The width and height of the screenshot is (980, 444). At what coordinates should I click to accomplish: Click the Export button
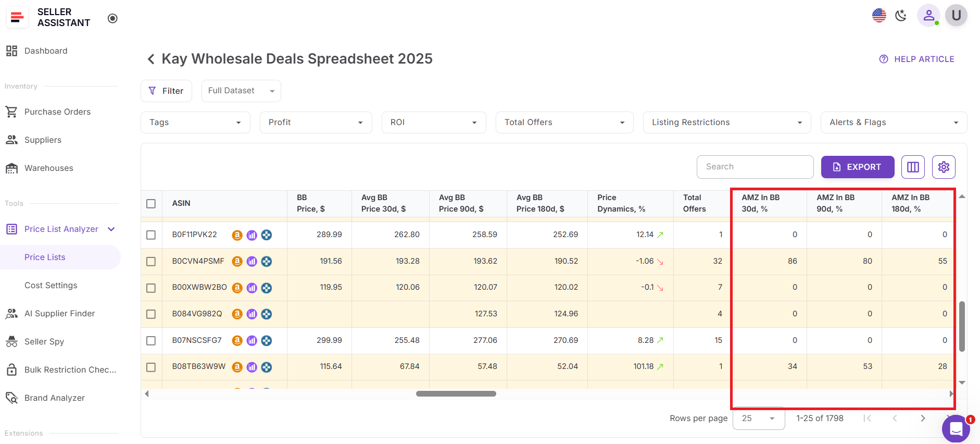857,167
